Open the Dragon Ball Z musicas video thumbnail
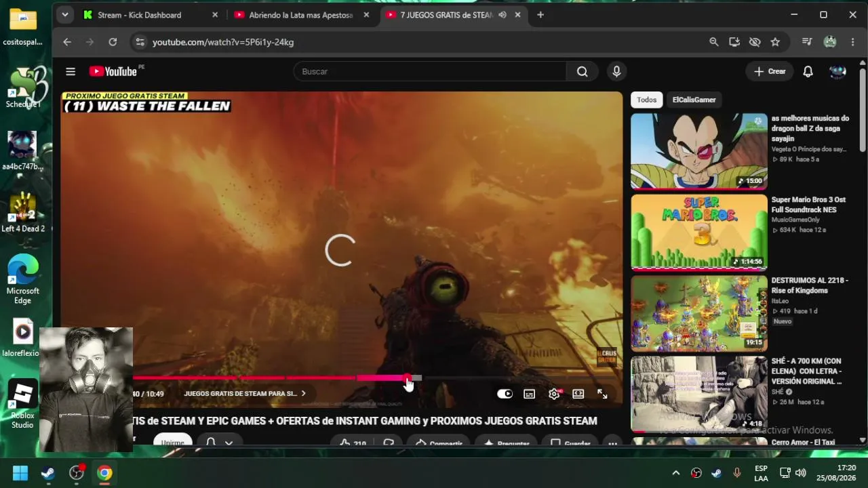The height and width of the screenshot is (488, 868). 699,151
